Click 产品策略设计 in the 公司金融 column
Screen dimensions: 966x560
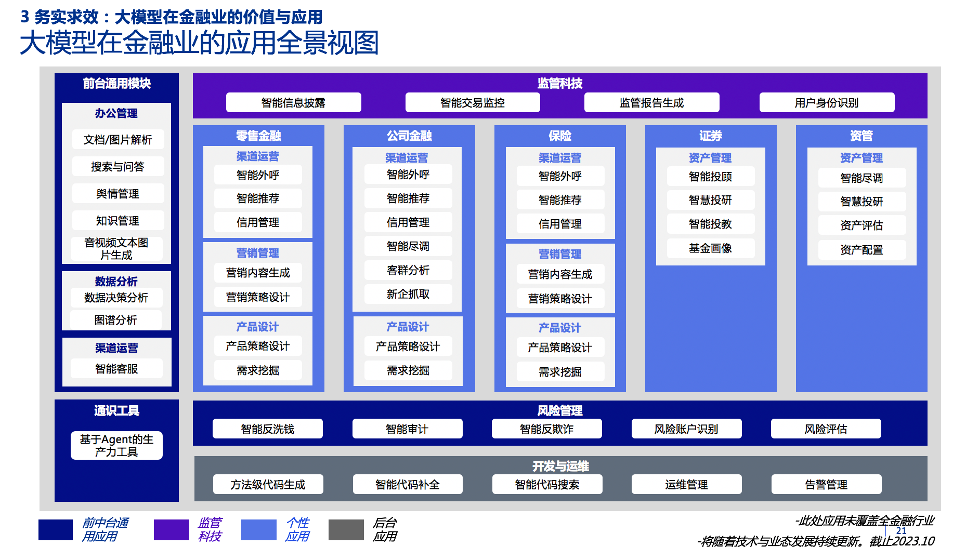click(x=408, y=346)
